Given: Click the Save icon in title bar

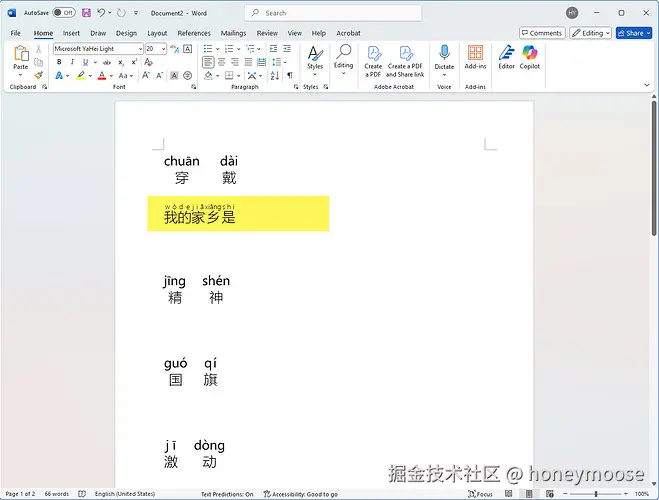Looking at the screenshot, I should pyautogui.click(x=86, y=13).
